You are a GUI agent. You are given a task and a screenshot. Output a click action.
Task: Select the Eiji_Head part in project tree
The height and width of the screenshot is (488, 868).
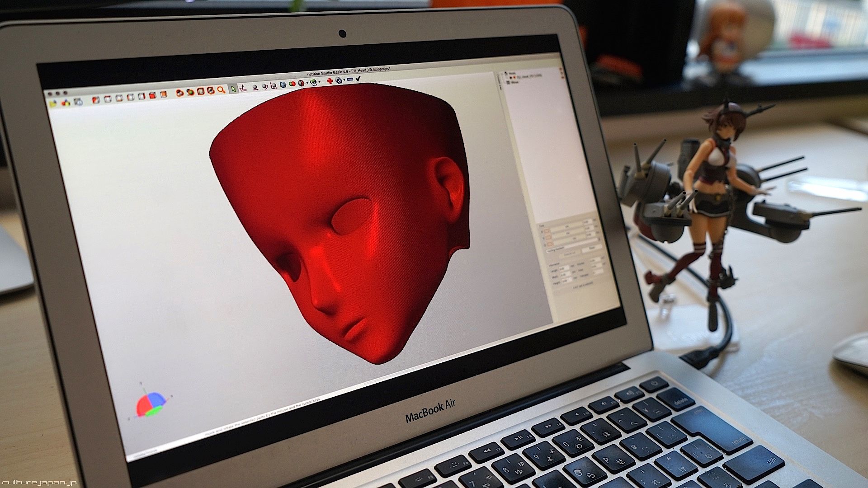tap(529, 76)
